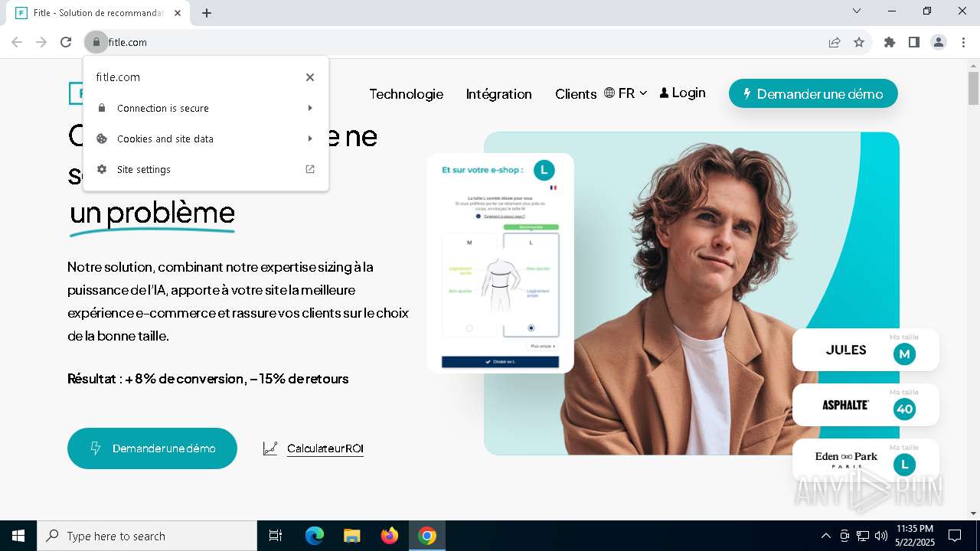Click the JULES size card
Image resolution: width=980 pixels, height=551 pixels.
pos(866,350)
